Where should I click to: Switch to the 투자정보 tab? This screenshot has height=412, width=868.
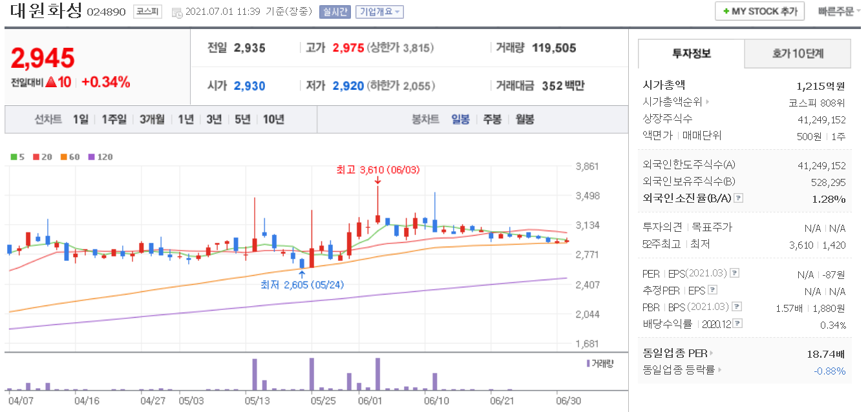click(691, 54)
